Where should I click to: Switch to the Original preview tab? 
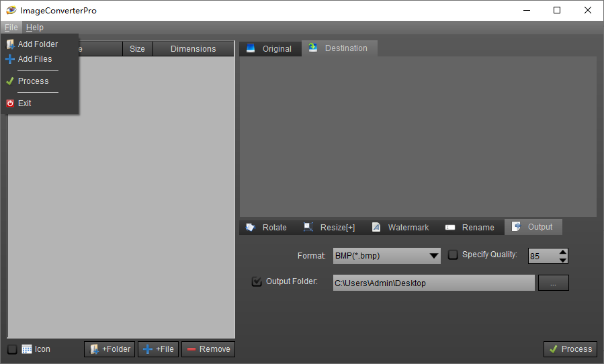pos(270,49)
